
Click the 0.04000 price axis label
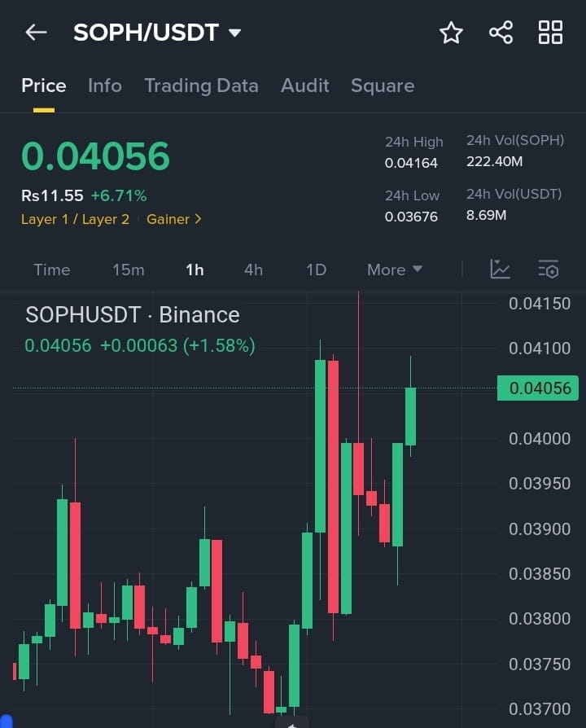tap(540, 439)
